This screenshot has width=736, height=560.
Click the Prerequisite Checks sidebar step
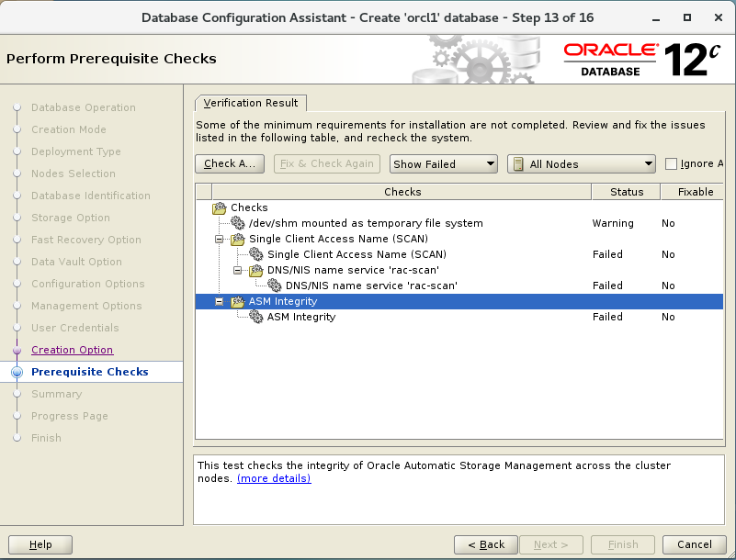click(90, 372)
